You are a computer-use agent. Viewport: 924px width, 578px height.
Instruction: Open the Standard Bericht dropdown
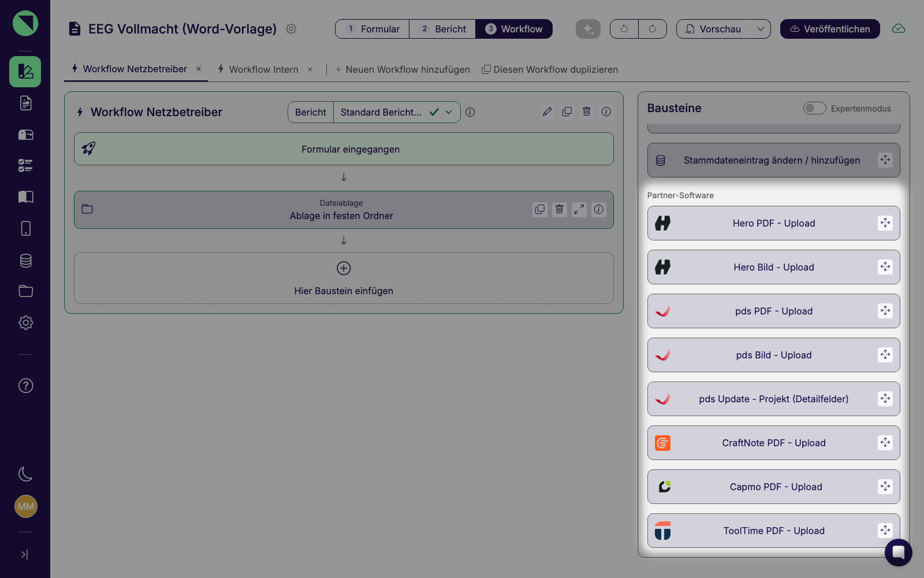[397, 112]
